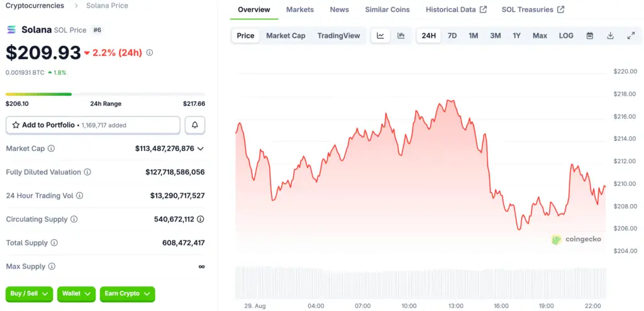Open the Buy / Sell dropdown

pos(29,293)
